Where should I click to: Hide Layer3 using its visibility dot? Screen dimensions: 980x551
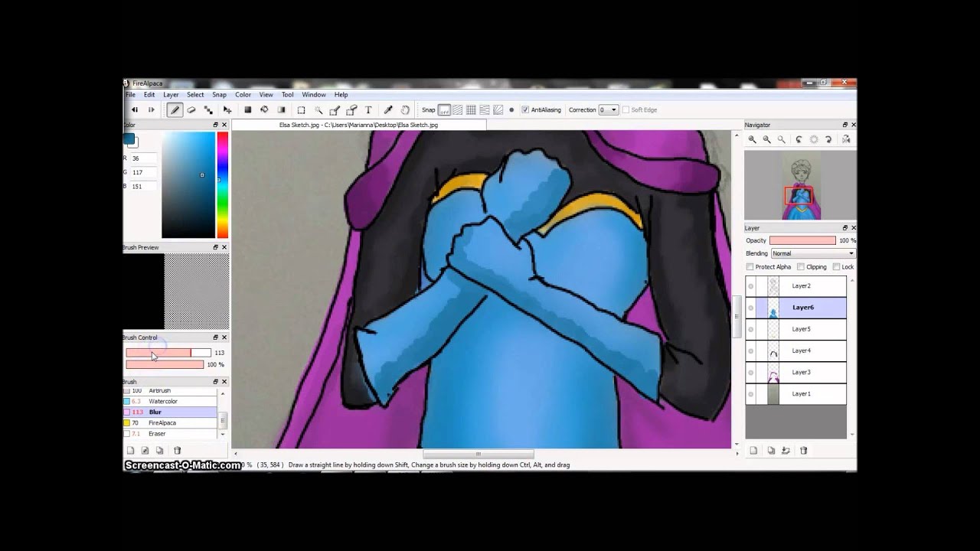pos(750,373)
